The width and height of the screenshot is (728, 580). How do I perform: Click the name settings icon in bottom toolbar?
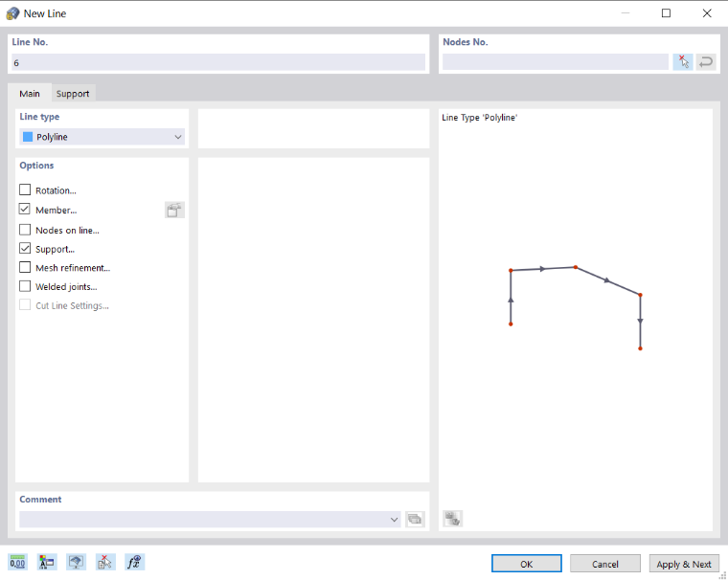coord(47,563)
